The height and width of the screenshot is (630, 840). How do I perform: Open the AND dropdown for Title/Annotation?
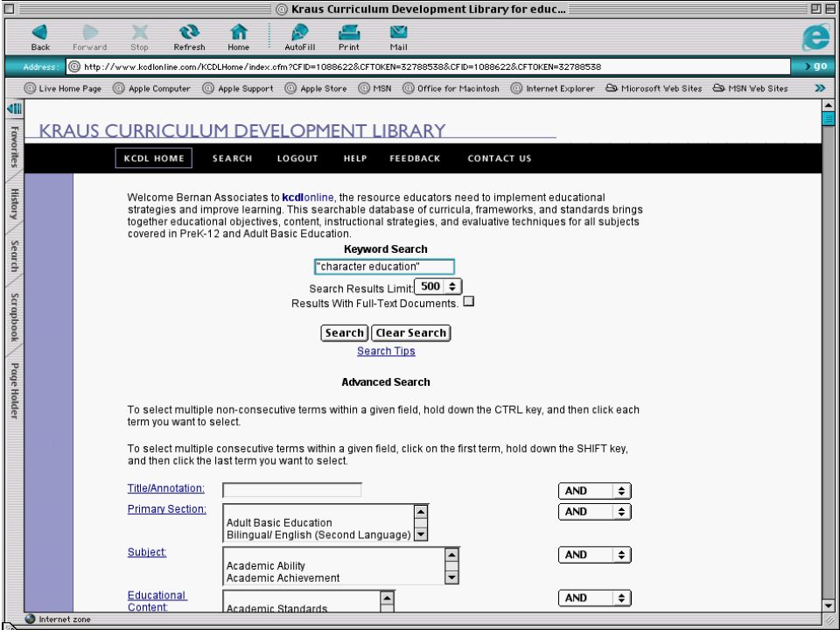click(595, 491)
